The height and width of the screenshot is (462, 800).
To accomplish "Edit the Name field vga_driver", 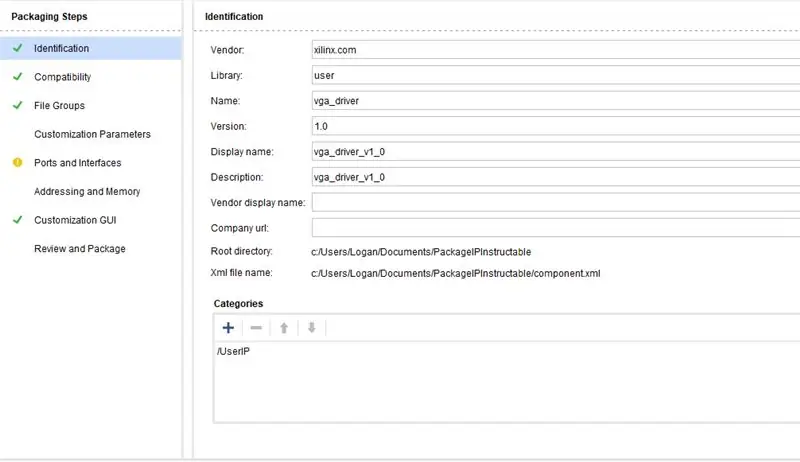I will [x=556, y=100].
